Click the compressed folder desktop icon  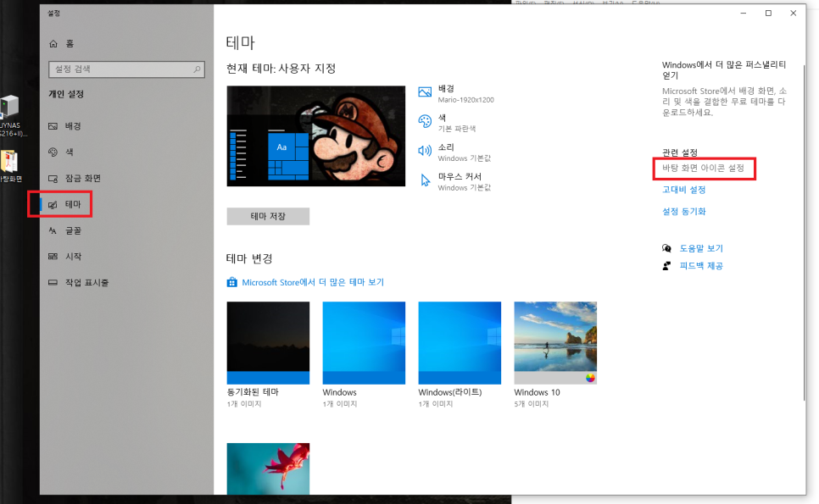coord(8,161)
